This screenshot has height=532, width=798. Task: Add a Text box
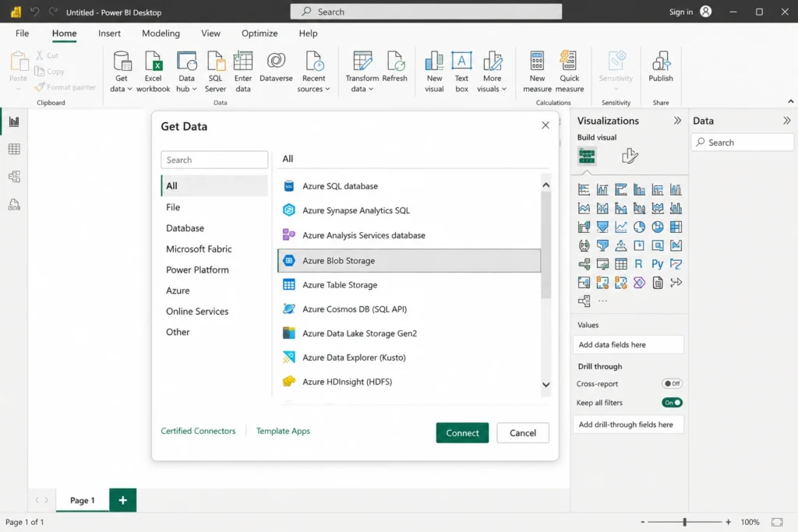click(461, 72)
